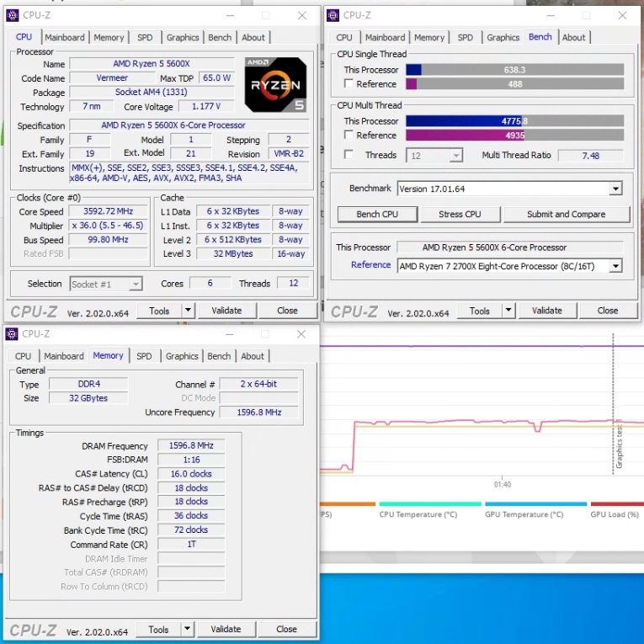Select Graphics tab in Memory window
644x644 pixels.
click(x=182, y=356)
